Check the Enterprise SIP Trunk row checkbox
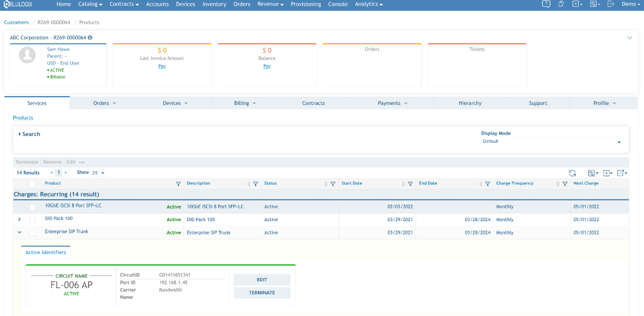Image resolution: width=644 pixels, height=316 pixels. click(32, 233)
